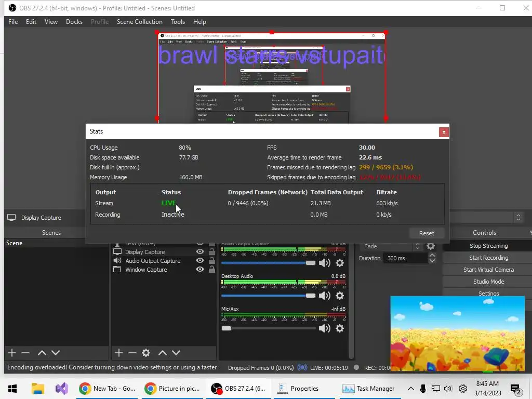Click the Duration 300 ms field
The height and width of the screenshot is (399, 532).
(x=406, y=258)
